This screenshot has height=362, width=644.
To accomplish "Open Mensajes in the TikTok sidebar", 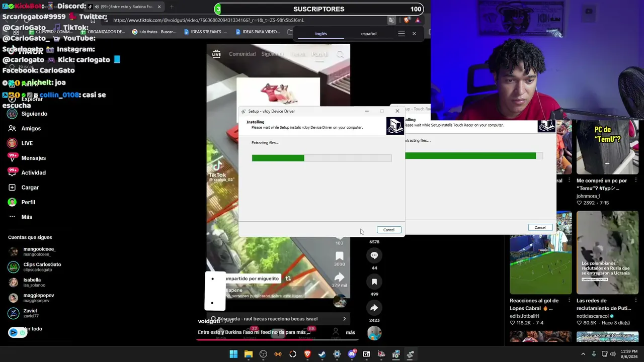I will point(27,158).
